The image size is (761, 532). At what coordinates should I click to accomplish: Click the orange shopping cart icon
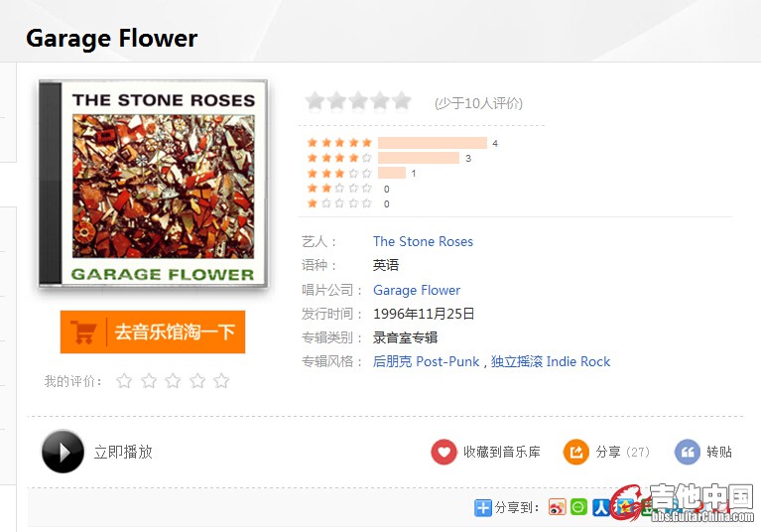tap(84, 332)
